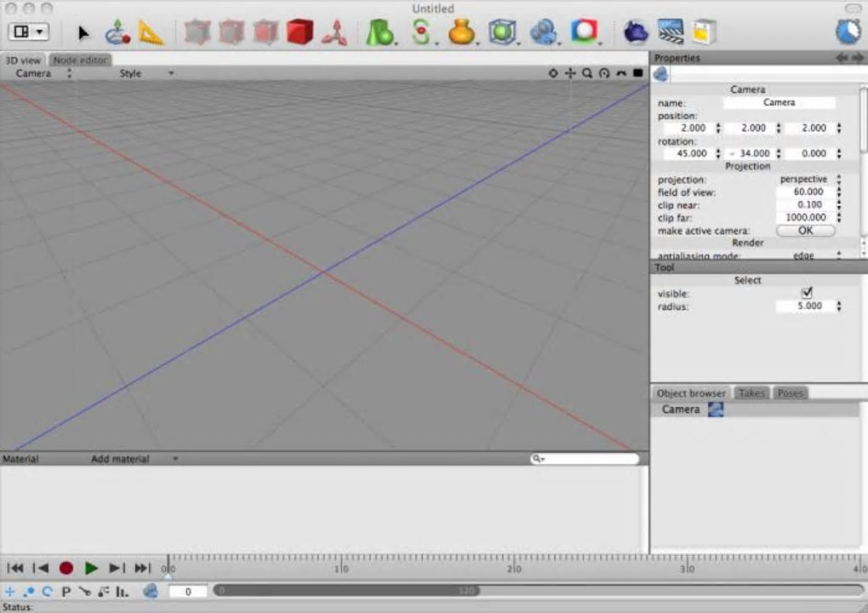Click the blue clock icon in toolbar
The width and height of the screenshot is (868, 613).
[848, 32]
